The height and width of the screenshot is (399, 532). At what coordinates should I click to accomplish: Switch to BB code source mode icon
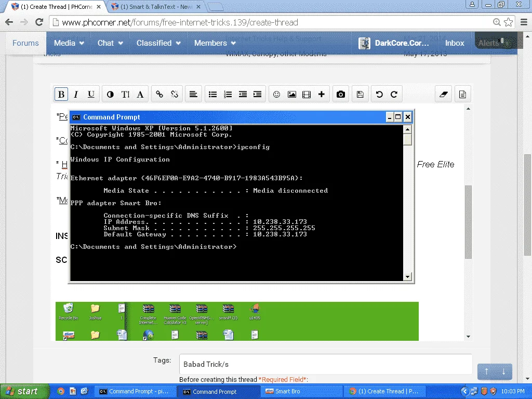point(462,95)
